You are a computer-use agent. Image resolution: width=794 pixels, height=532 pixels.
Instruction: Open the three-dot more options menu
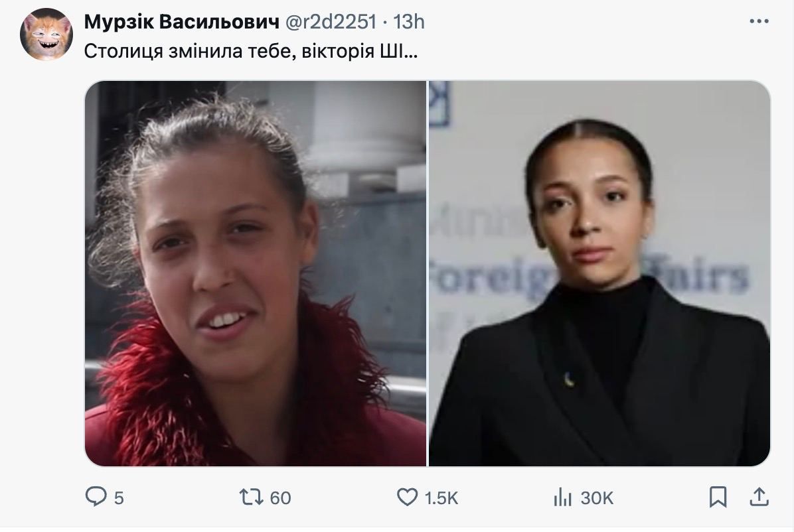pyautogui.click(x=759, y=21)
